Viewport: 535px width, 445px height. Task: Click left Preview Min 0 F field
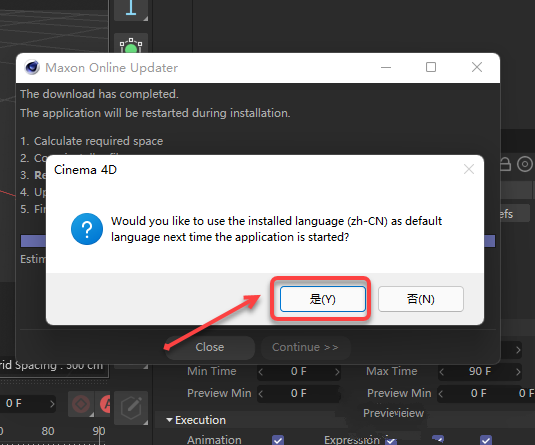pyautogui.click(x=299, y=393)
